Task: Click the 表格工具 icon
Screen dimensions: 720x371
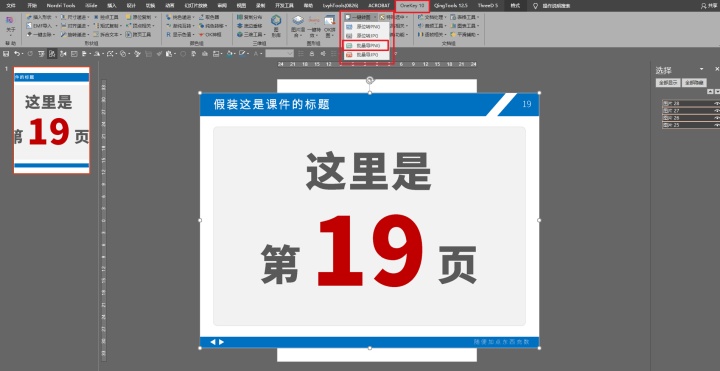Action: click(x=465, y=17)
